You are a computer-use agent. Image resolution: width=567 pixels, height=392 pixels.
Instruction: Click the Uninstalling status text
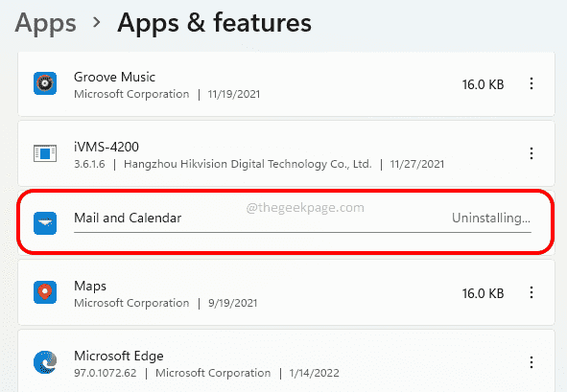[491, 218]
